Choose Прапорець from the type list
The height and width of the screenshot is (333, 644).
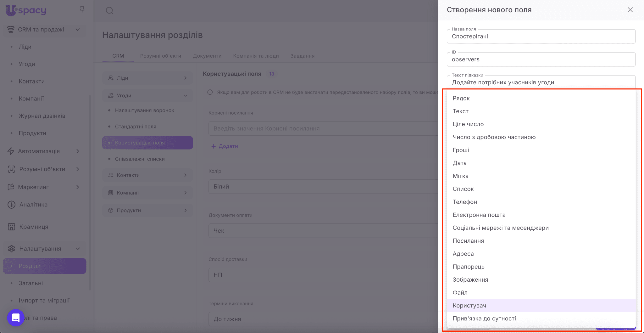469,267
